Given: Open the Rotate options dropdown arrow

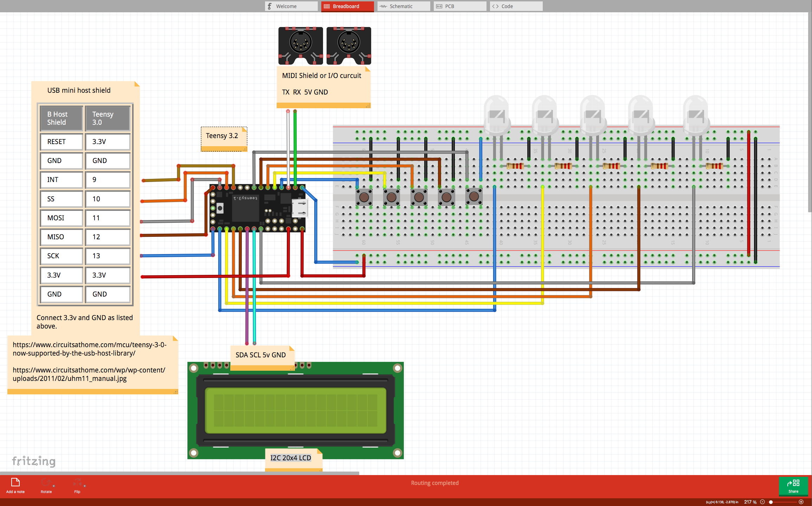Looking at the screenshot, I should tap(54, 486).
